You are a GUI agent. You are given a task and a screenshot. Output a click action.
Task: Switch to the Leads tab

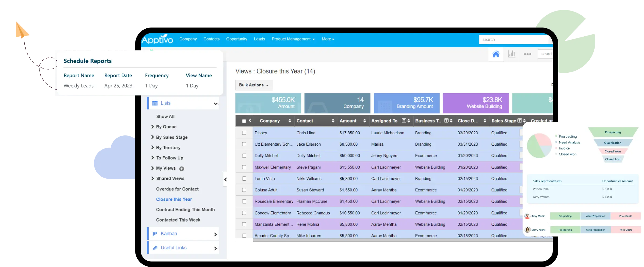pos(259,39)
